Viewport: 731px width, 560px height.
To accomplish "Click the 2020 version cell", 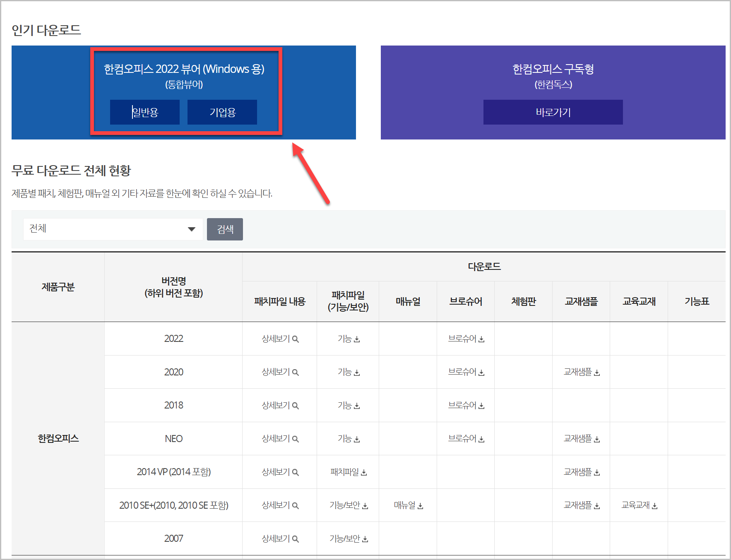I will tap(173, 372).
